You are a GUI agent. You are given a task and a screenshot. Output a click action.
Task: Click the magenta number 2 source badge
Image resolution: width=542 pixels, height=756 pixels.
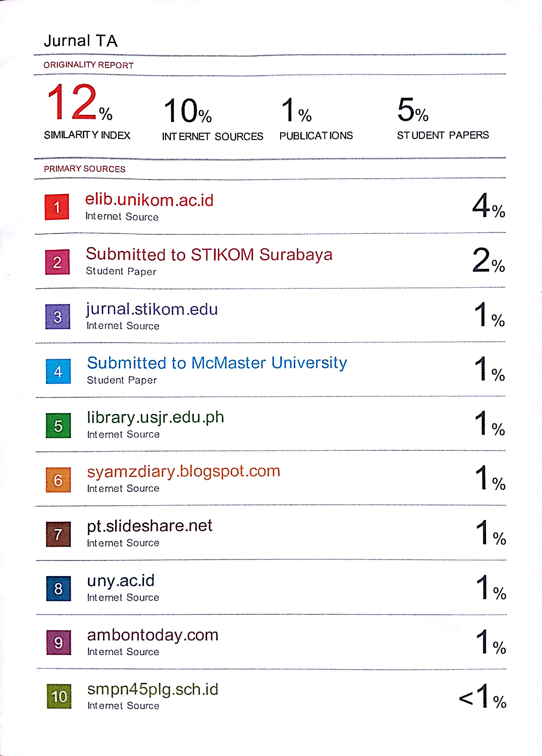pyautogui.click(x=57, y=262)
